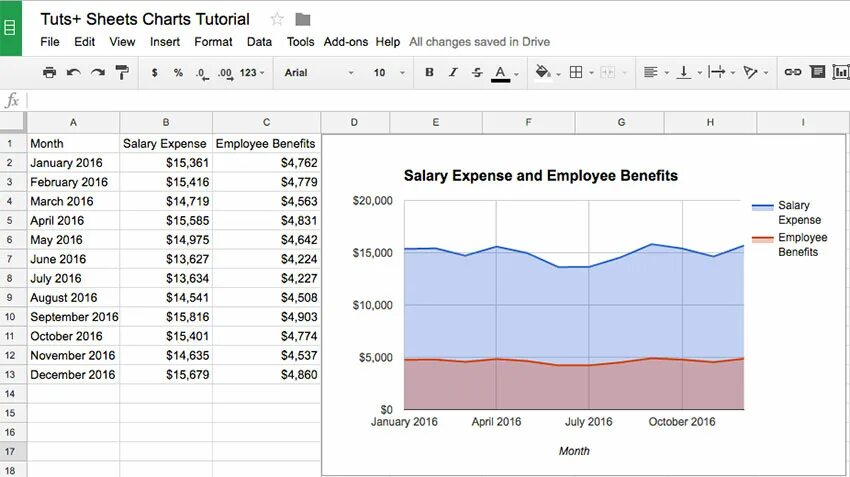The image size is (850, 477).
Task: Click the Insert chart icon
Action: [x=841, y=72]
